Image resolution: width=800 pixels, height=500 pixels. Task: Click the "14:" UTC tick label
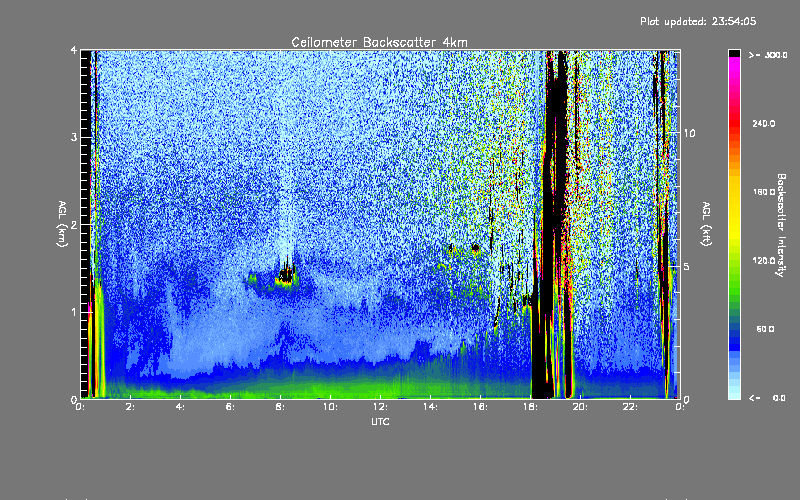click(x=430, y=407)
